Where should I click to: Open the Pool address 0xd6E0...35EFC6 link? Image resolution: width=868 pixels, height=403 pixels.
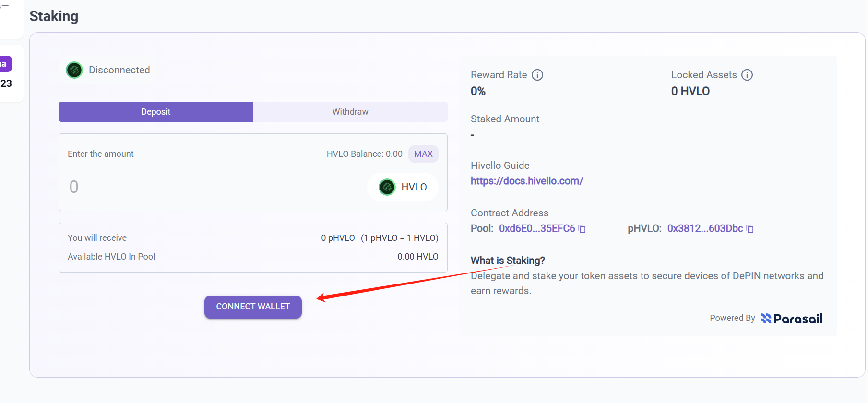click(537, 228)
